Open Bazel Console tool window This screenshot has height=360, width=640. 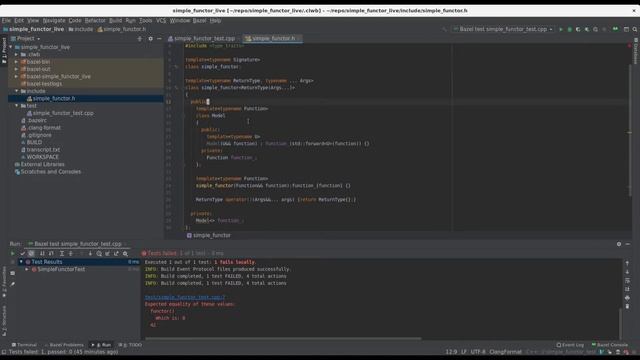tap(609, 345)
